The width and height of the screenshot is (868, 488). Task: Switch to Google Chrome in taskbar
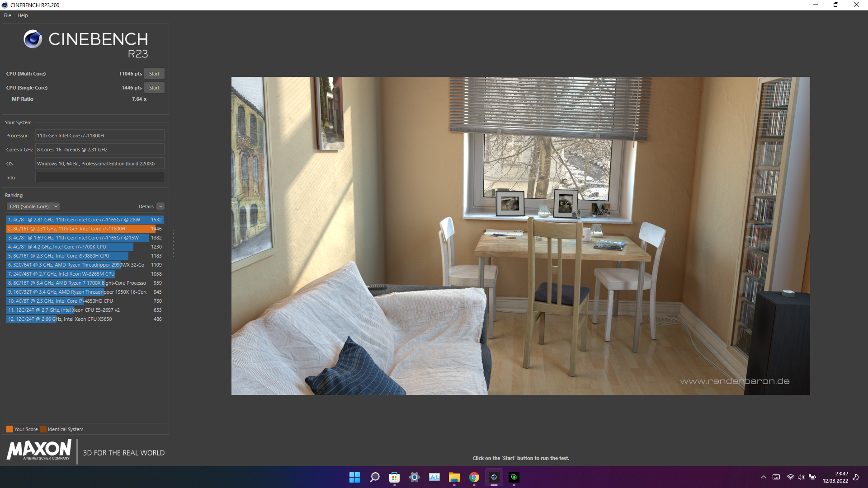pos(474,477)
